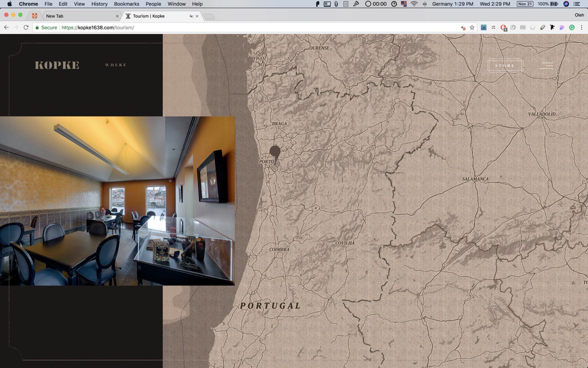Click the battery 100% indicator
This screenshot has height=368, width=588.
[x=548, y=4]
